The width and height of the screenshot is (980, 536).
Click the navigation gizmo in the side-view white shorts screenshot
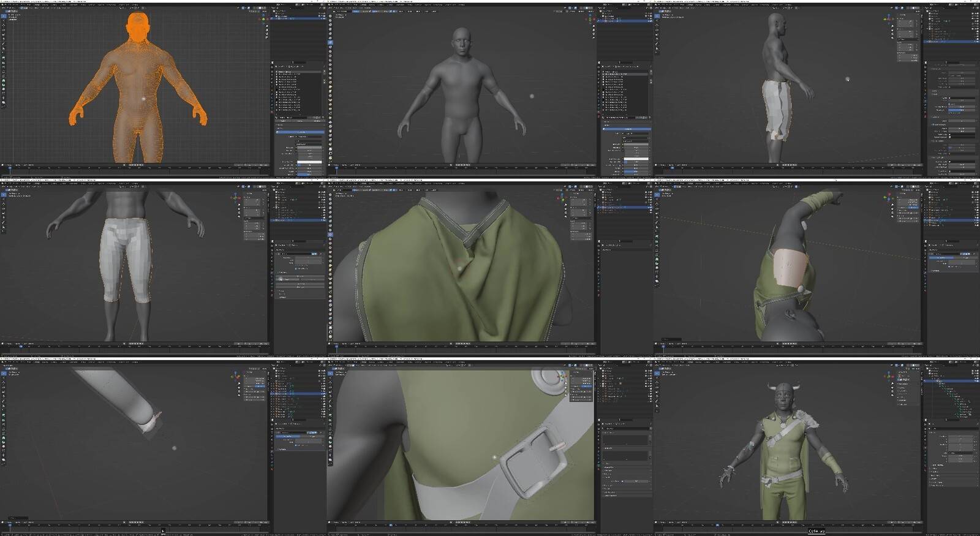click(888, 19)
